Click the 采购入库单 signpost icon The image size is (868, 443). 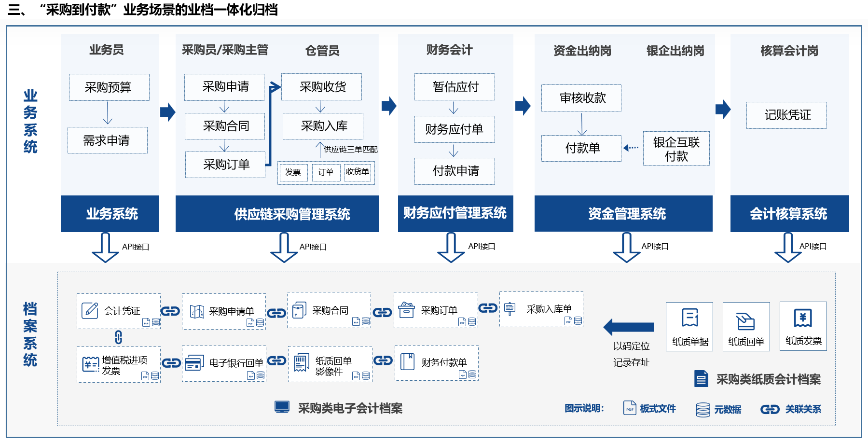(x=510, y=308)
